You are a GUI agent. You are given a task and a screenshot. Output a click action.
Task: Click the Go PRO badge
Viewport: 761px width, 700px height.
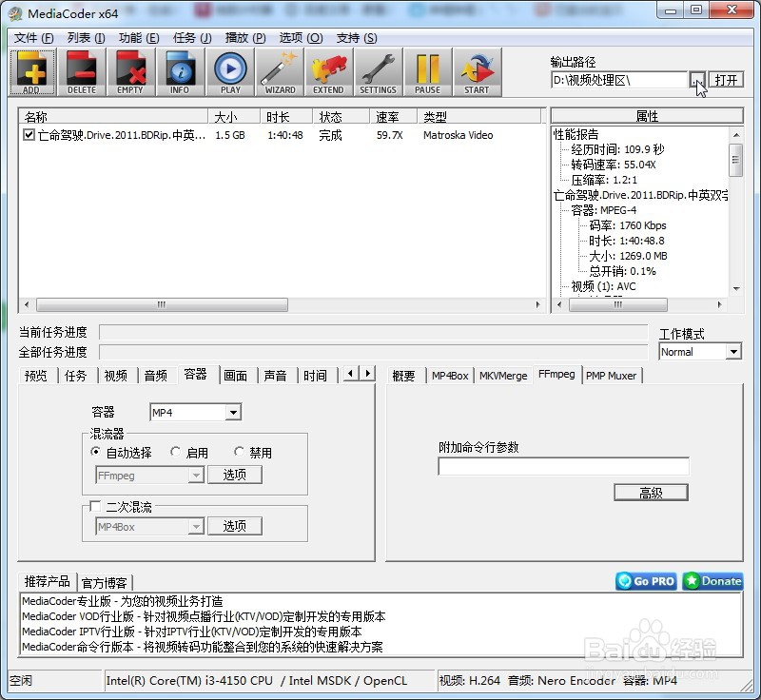[x=647, y=581]
